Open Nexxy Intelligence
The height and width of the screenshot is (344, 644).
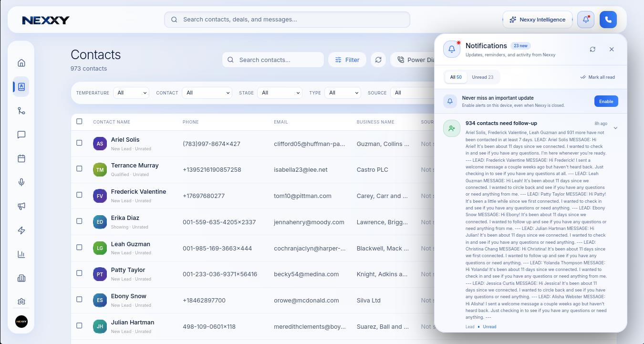(537, 20)
